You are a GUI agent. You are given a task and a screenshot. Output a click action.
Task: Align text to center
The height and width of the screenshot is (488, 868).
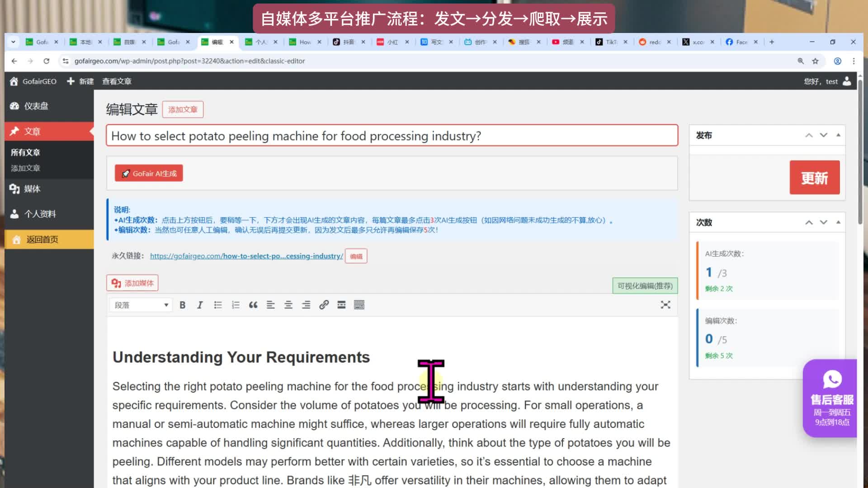coord(288,305)
